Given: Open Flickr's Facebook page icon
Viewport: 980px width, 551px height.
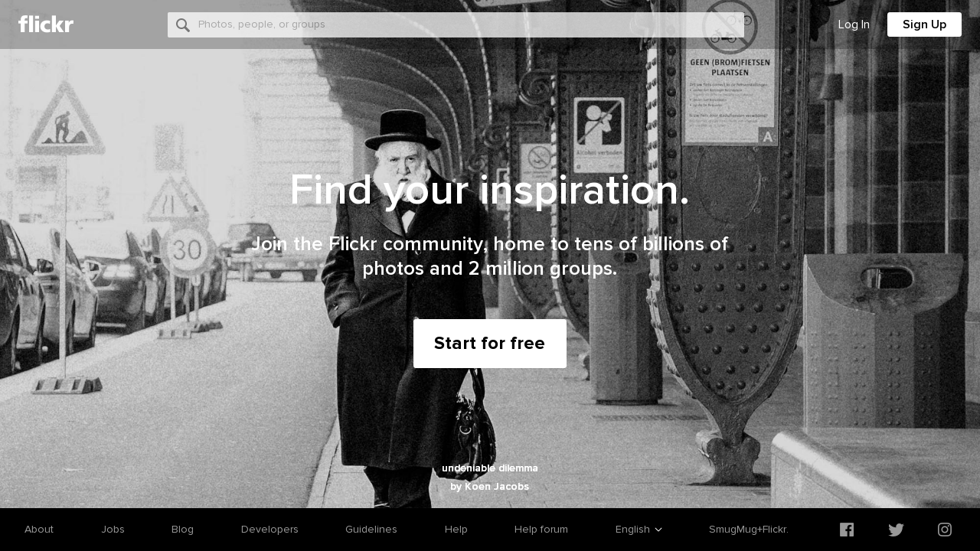Looking at the screenshot, I should (x=847, y=530).
